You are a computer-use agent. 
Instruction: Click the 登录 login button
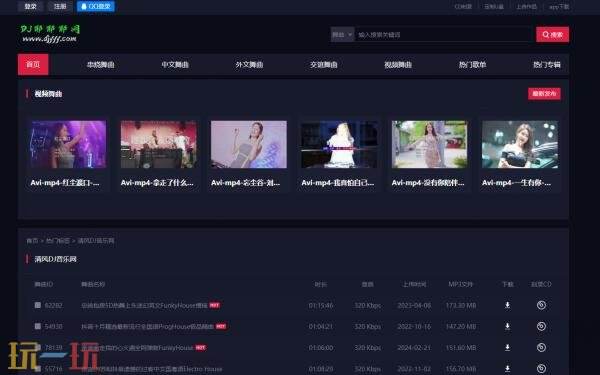(30, 6)
